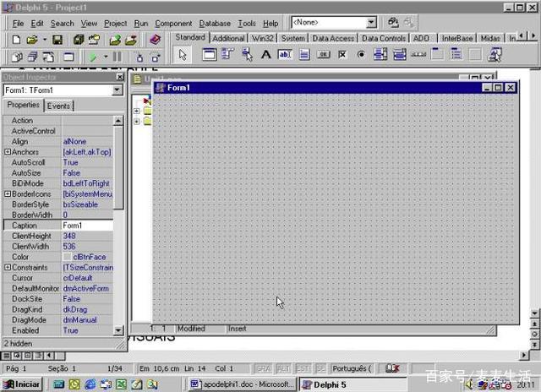Switch to apodelphi1.doc Microsoft Word taskbar button

tap(242, 384)
